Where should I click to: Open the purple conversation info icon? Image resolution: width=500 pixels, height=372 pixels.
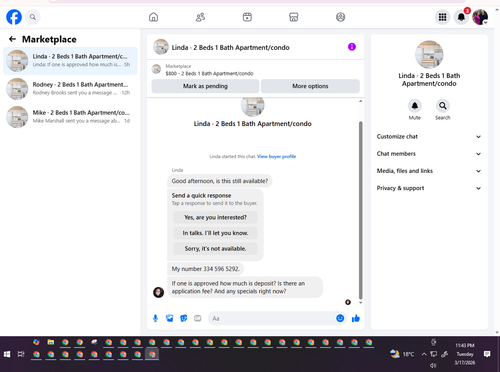click(x=352, y=47)
